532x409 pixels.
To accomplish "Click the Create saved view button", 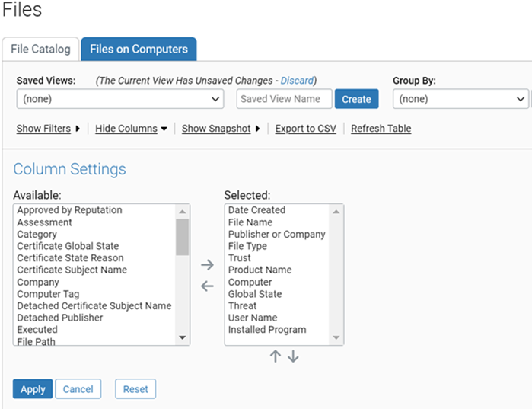I will click(x=356, y=99).
